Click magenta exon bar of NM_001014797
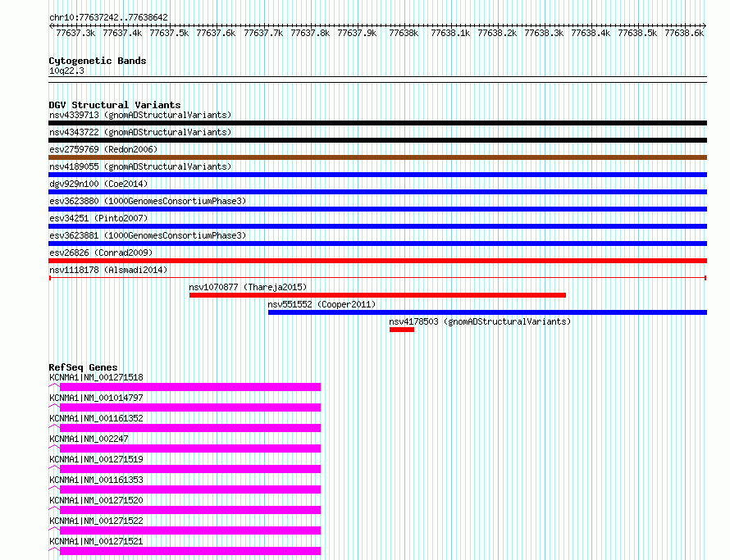730x560 pixels. click(x=190, y=407)
